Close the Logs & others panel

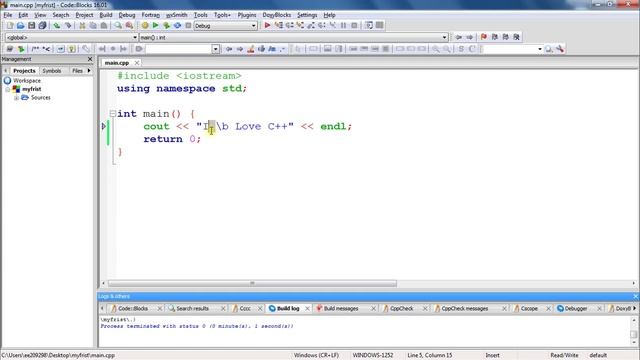(636, 296)
